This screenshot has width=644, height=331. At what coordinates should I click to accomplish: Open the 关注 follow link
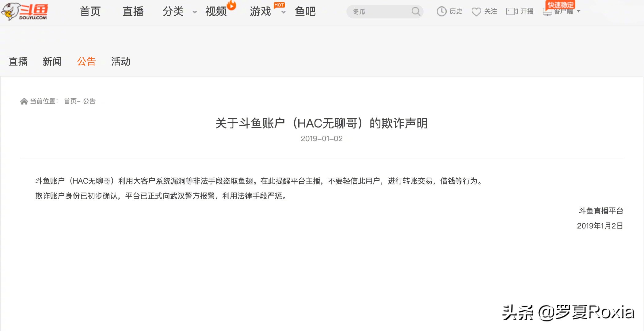click(491, 12)
